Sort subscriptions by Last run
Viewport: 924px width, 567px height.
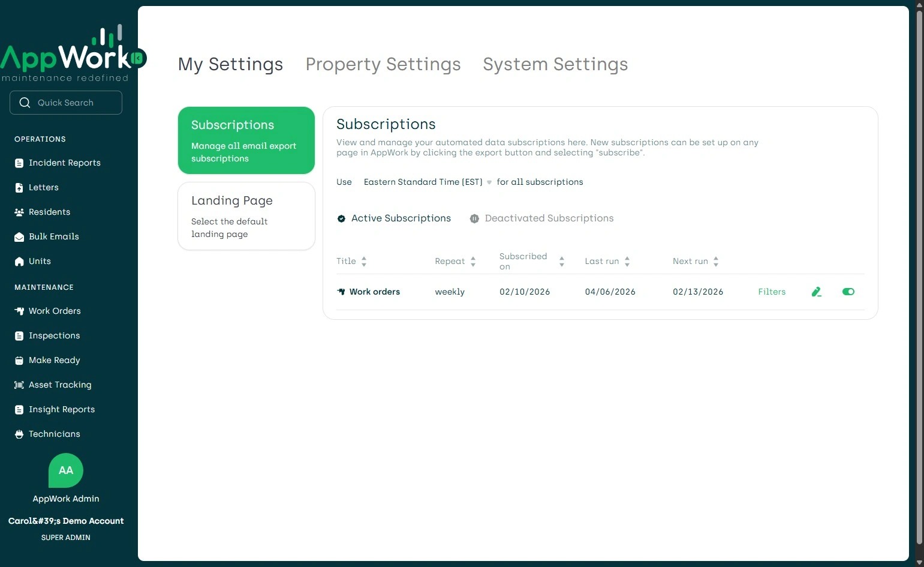click(x=607, y=261)
